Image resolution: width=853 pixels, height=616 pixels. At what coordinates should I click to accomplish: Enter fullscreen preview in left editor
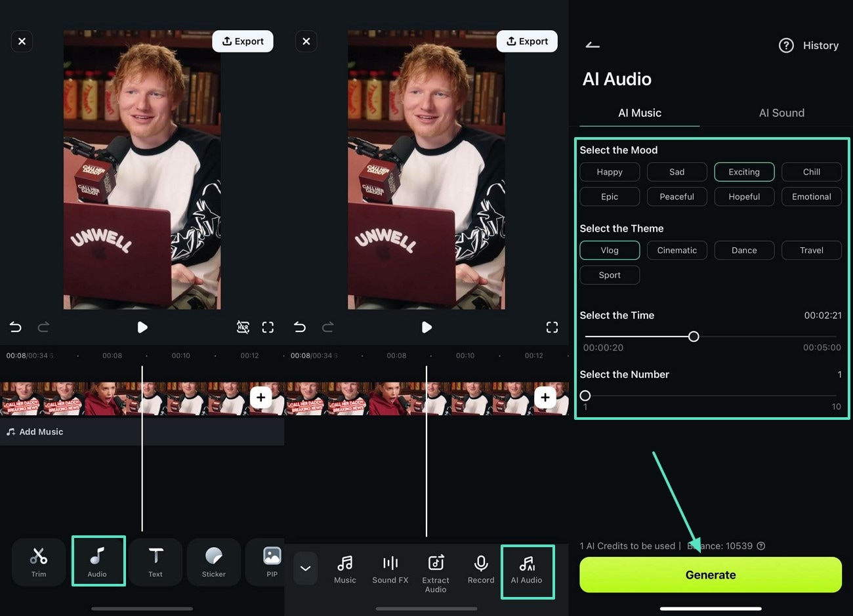268,327
